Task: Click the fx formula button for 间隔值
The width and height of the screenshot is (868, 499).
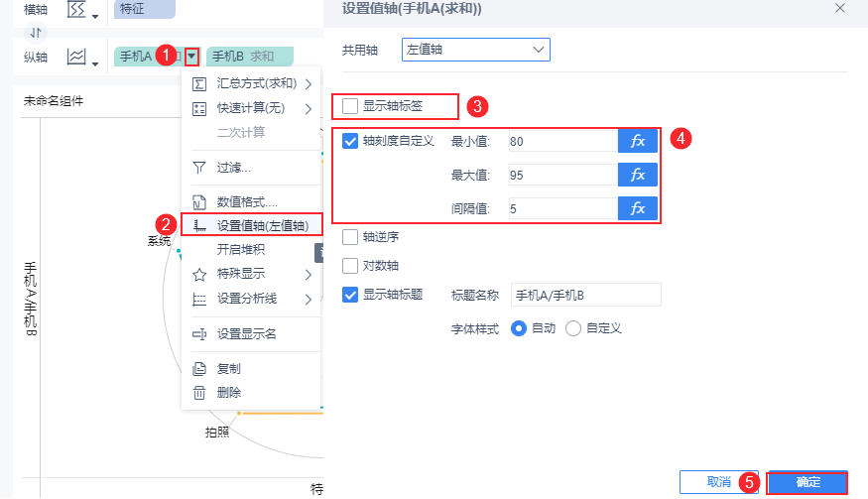Action: 637,208
